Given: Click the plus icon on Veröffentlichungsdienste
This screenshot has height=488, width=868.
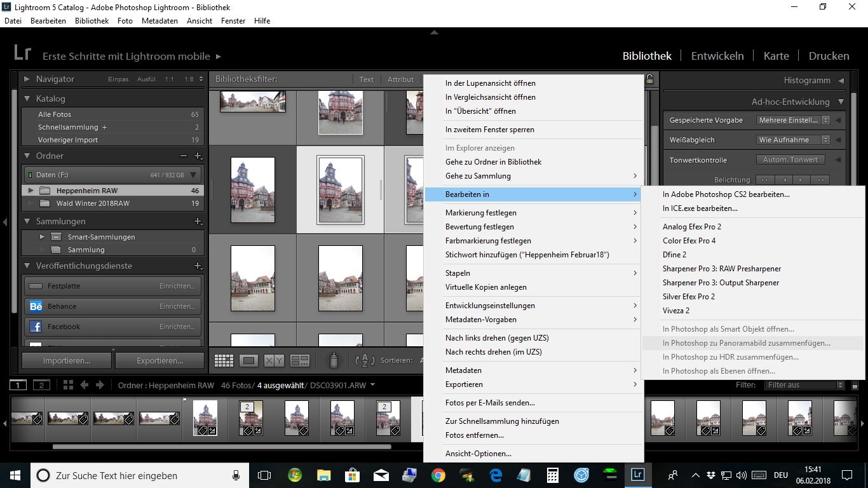Looking at the screenshot, I should [x=198, y=266].
